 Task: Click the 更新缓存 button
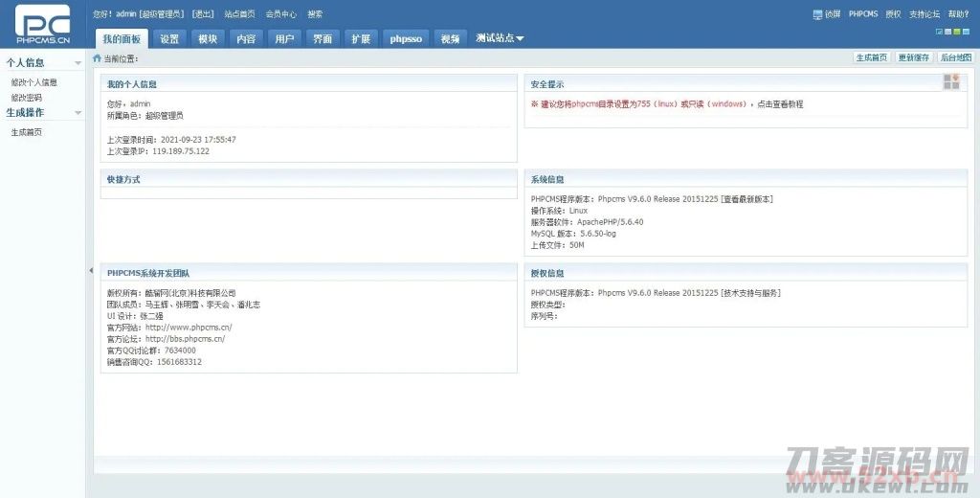click(x=914, y=58)
